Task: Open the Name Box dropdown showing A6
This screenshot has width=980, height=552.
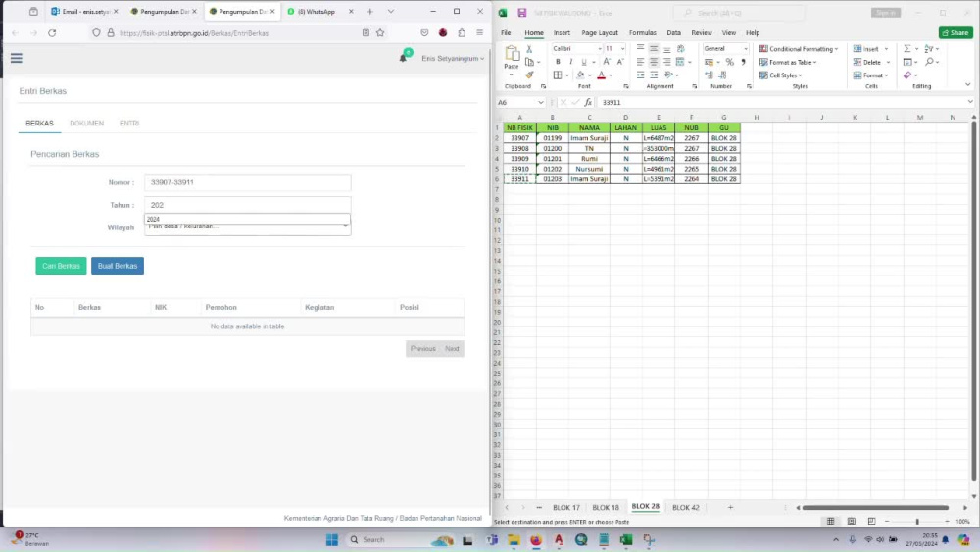Action: tap(541, 103)
